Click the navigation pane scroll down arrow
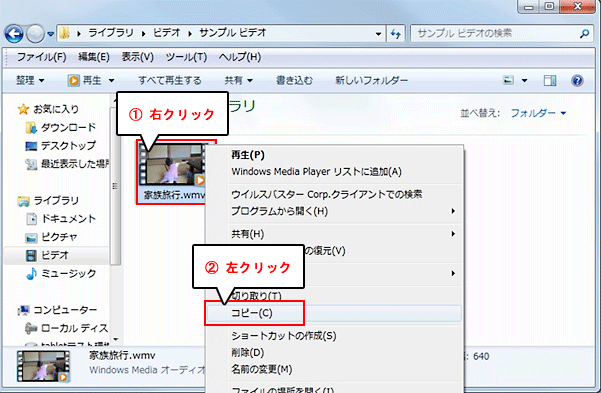 click(115, 339)
